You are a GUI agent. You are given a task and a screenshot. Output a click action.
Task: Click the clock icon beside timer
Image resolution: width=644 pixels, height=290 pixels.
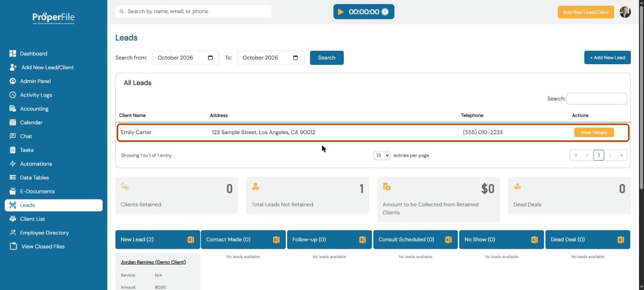(x=385, y=12)
